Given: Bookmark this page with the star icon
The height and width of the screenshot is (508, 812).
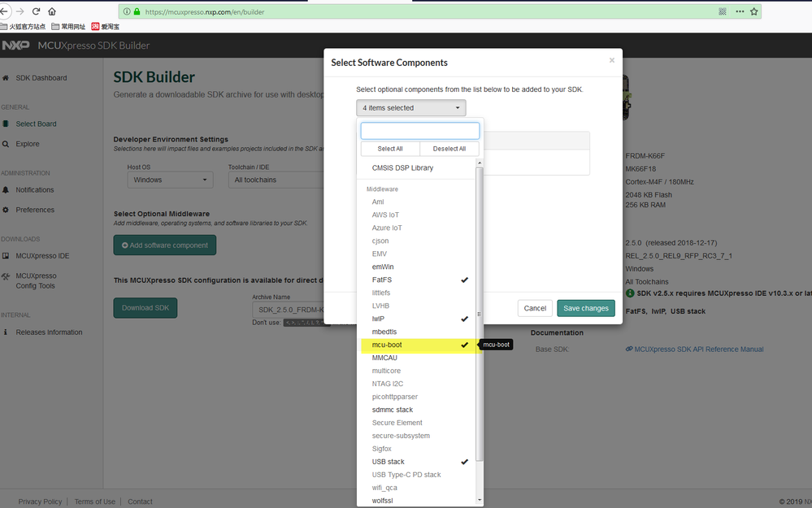Looking at the screenshot, I should point(754,11).
